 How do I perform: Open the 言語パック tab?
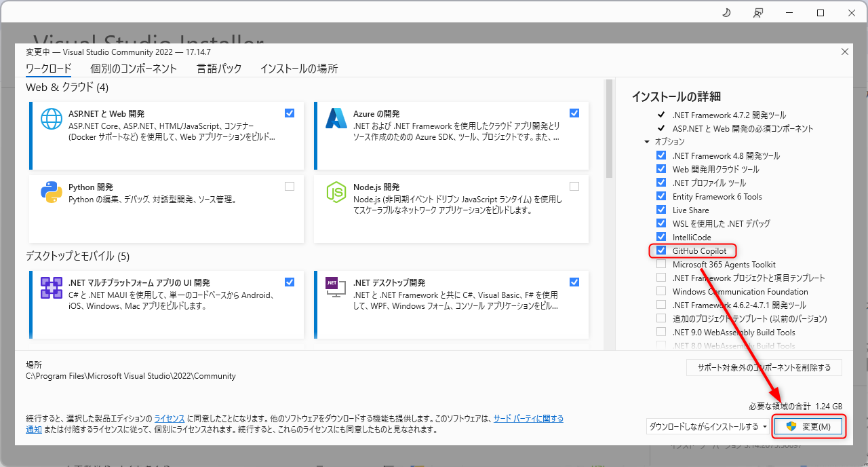[x=218, y=69]
